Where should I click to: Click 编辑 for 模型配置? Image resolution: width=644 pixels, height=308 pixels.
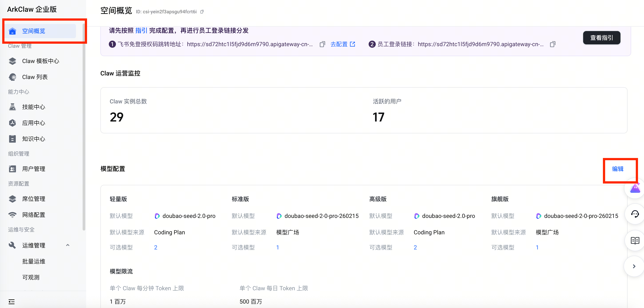tap(618, 169)
